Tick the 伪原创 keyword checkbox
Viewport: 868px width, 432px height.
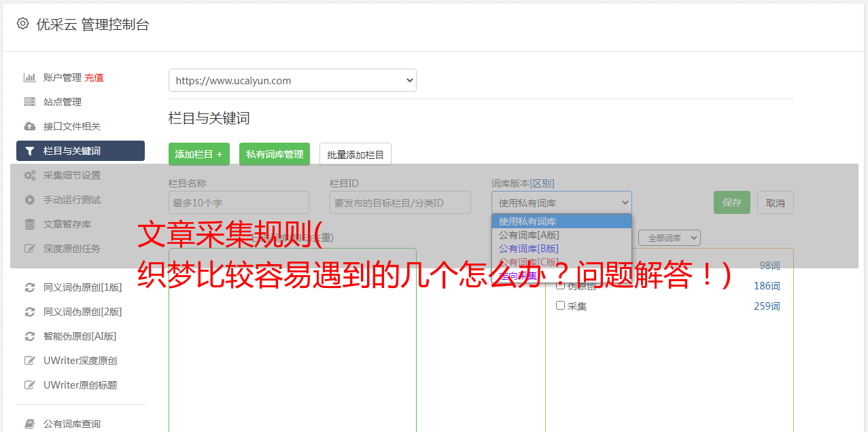[561, 285]
